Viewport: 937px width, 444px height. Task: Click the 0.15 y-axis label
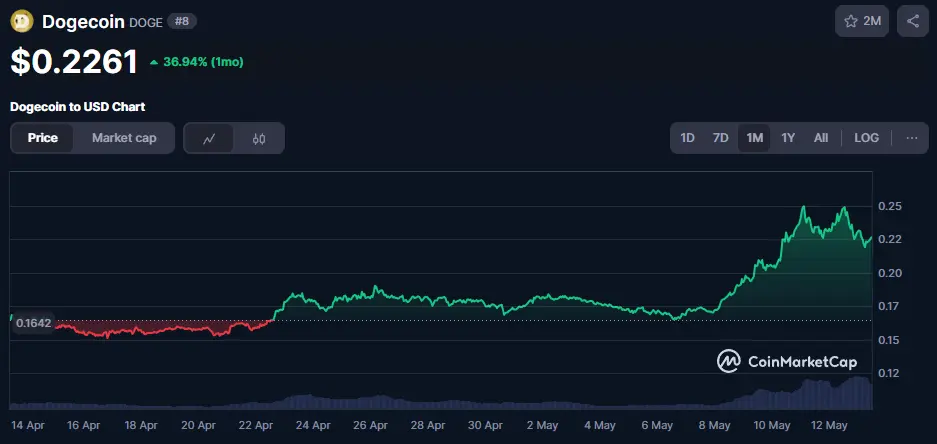(x=890, y=340)
